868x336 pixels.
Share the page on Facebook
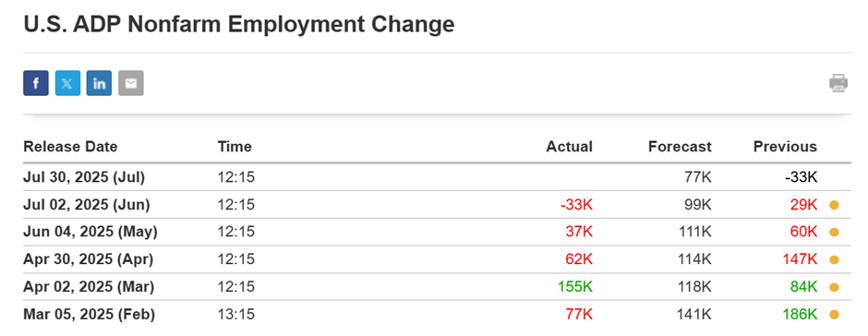coord(35,83)
